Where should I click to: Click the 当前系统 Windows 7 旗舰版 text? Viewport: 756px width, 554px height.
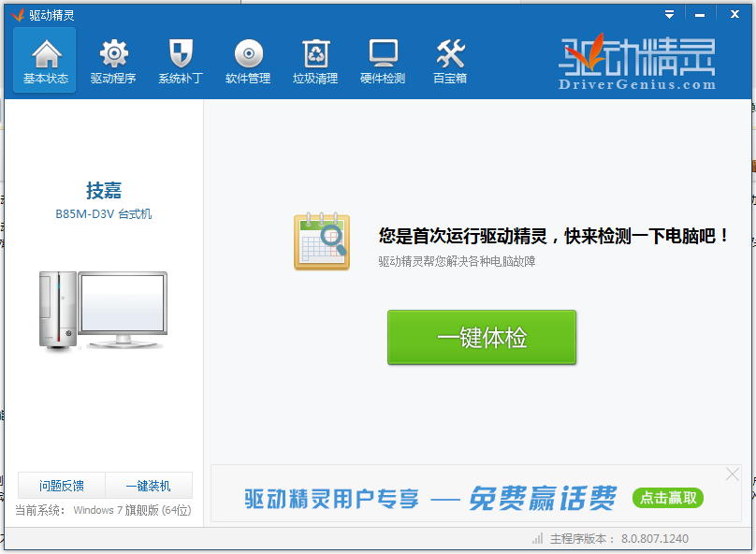103,510
